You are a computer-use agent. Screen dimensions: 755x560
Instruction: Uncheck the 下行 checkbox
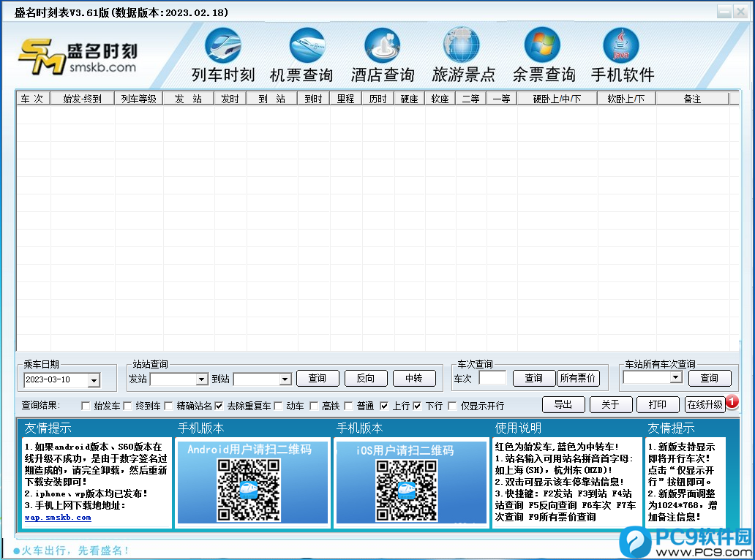coord(417,406)
